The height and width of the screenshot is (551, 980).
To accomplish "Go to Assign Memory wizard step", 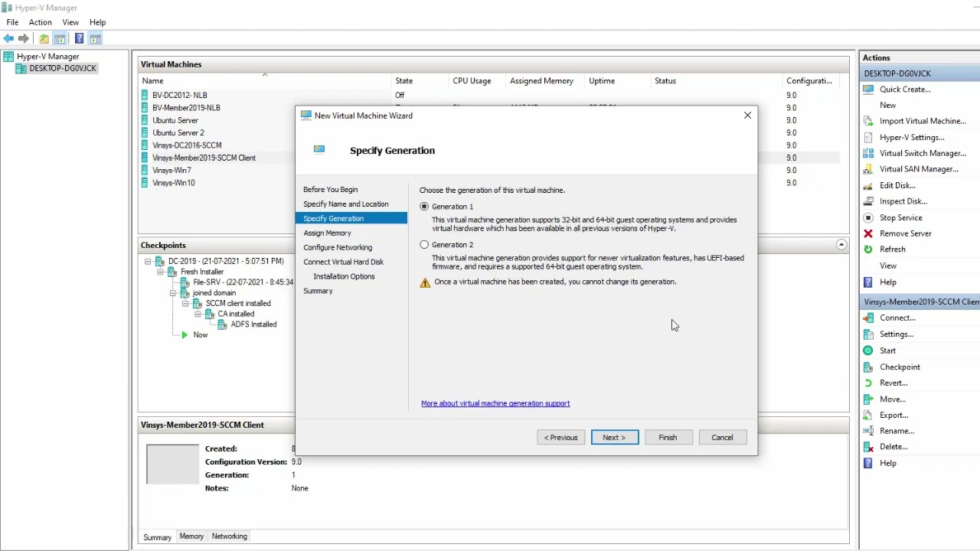I will [x=327, y=233].
